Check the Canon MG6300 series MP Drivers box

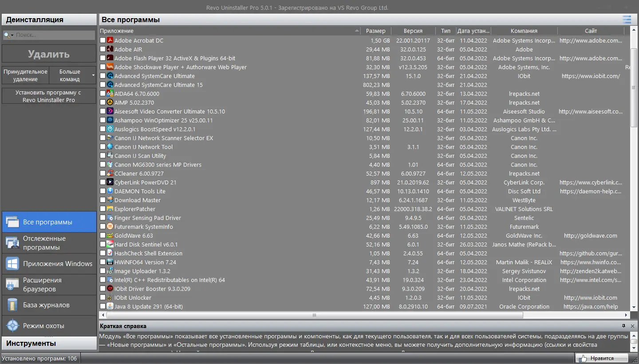point(103,164)
